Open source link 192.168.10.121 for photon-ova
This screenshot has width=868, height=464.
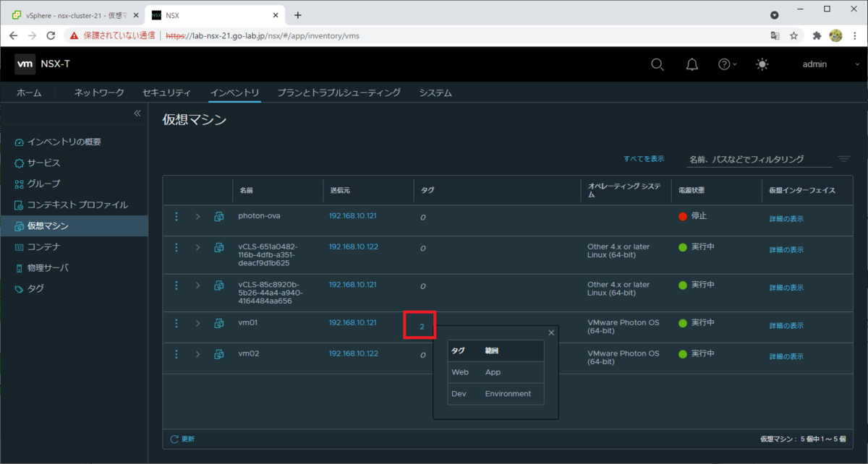tap(352, 215)
